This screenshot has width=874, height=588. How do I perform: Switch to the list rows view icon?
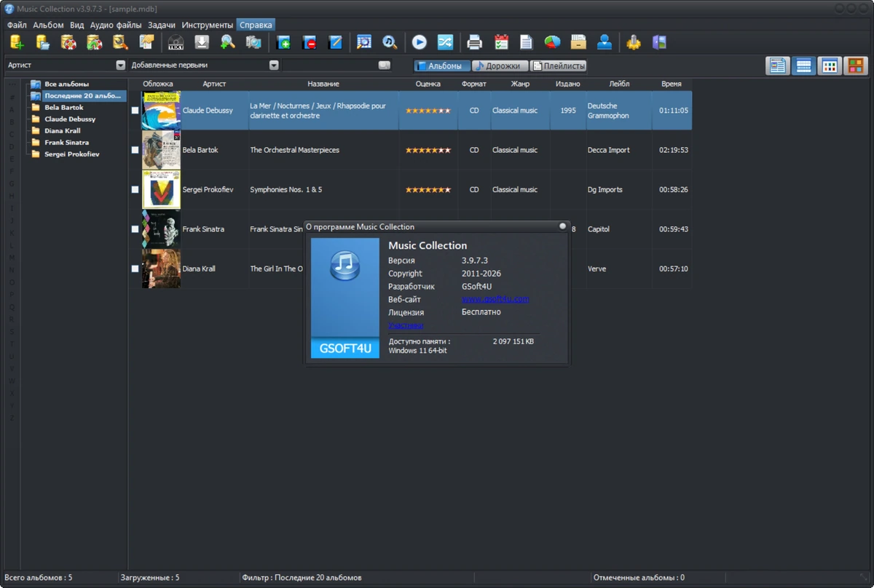(x=803, y=66)
